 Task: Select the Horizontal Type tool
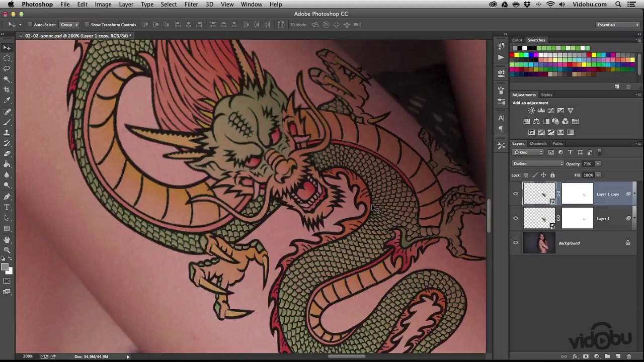coord(7,207)
